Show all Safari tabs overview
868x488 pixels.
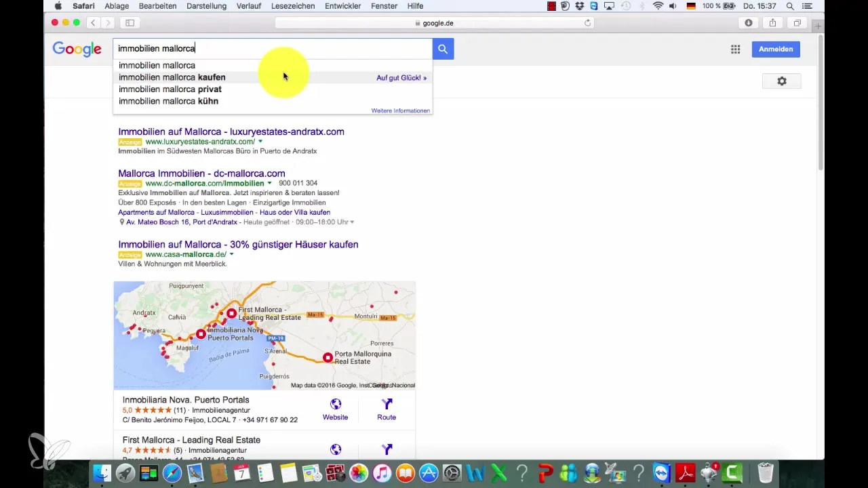797,22
